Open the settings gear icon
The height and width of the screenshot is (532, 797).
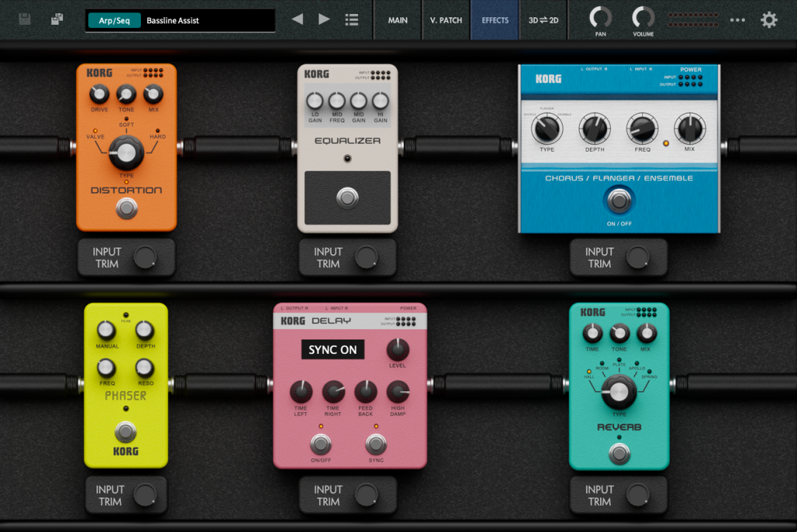pos(769,19)
